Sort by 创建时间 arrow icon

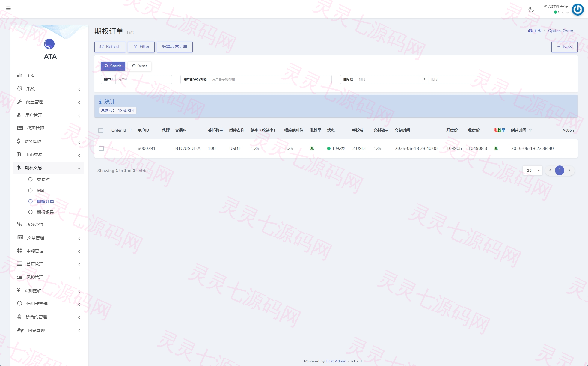click(530, 130)
